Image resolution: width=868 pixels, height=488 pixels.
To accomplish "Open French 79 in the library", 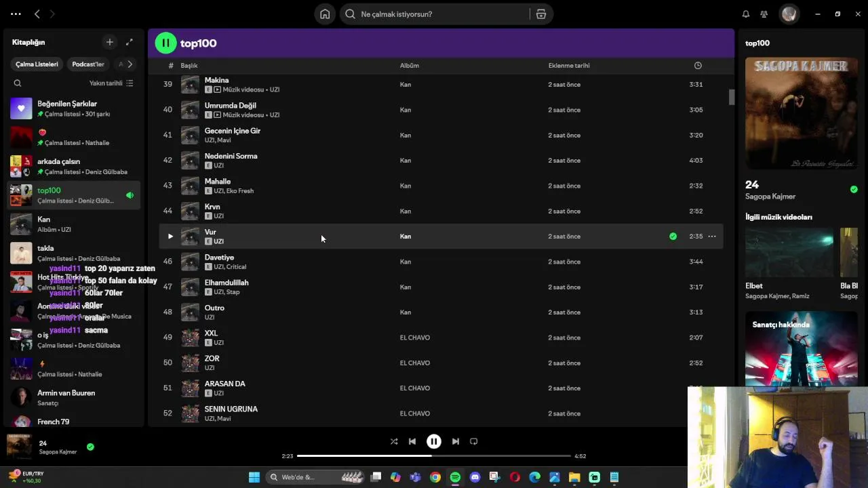I will pyautogui.click(x=75, y=422).
